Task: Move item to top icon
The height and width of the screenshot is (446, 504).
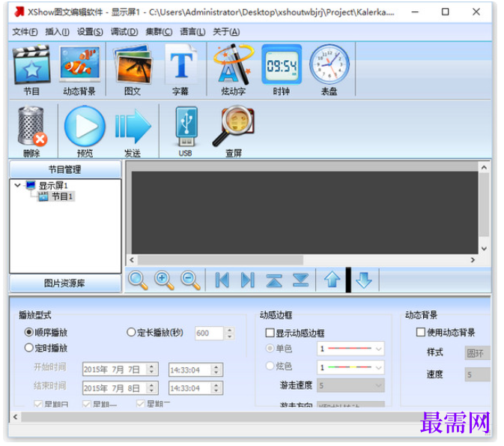Action: pos(274,280)
